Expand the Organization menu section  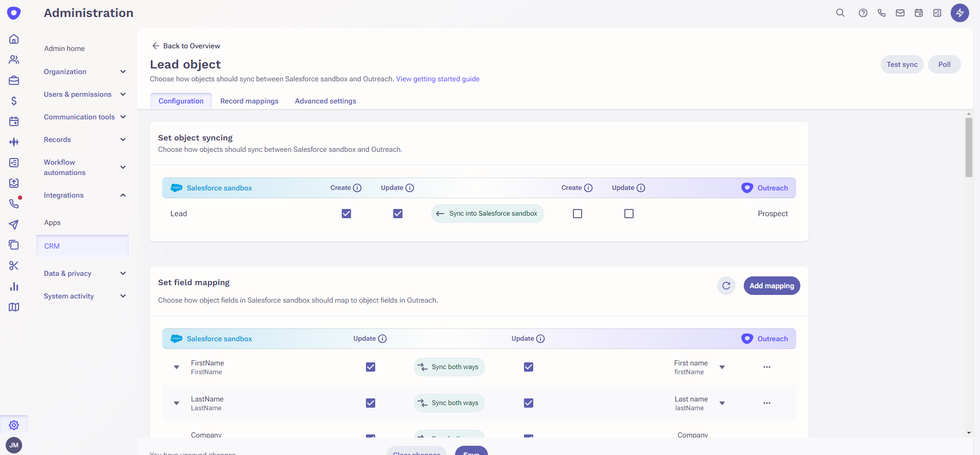click(x=85, y=72)
